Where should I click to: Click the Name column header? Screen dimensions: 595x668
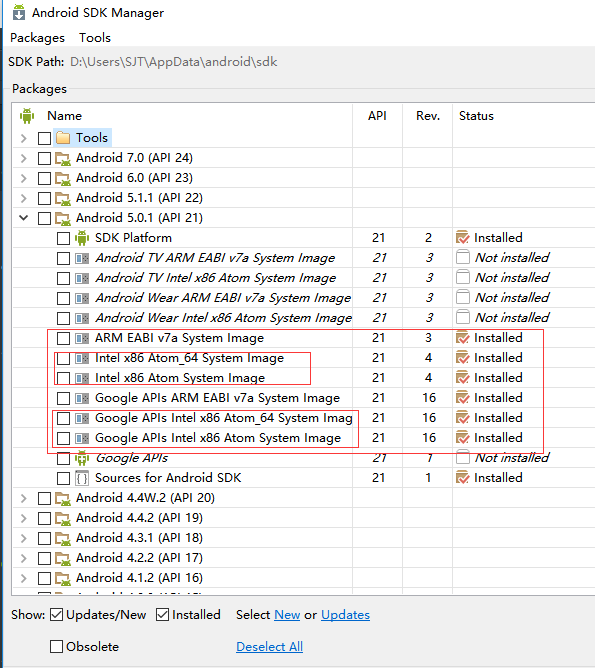pyautogui.click(x=64, y=116)
